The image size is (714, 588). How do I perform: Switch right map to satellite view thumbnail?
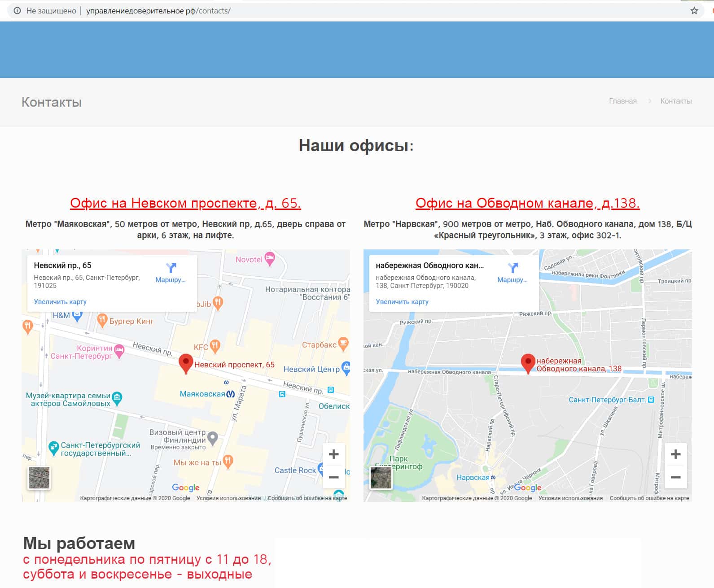click(x=381, y=478)
